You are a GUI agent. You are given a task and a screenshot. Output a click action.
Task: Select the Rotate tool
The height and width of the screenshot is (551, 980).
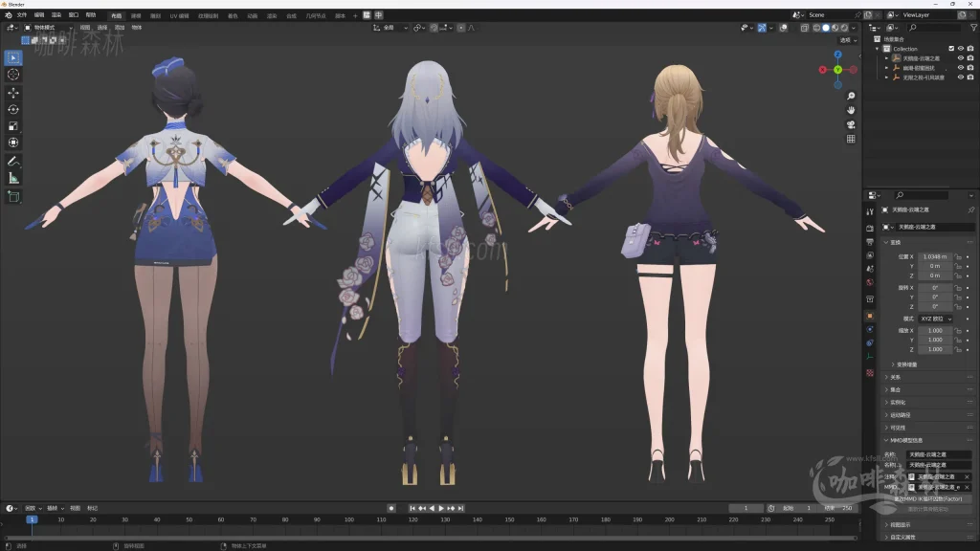[13, 109]
